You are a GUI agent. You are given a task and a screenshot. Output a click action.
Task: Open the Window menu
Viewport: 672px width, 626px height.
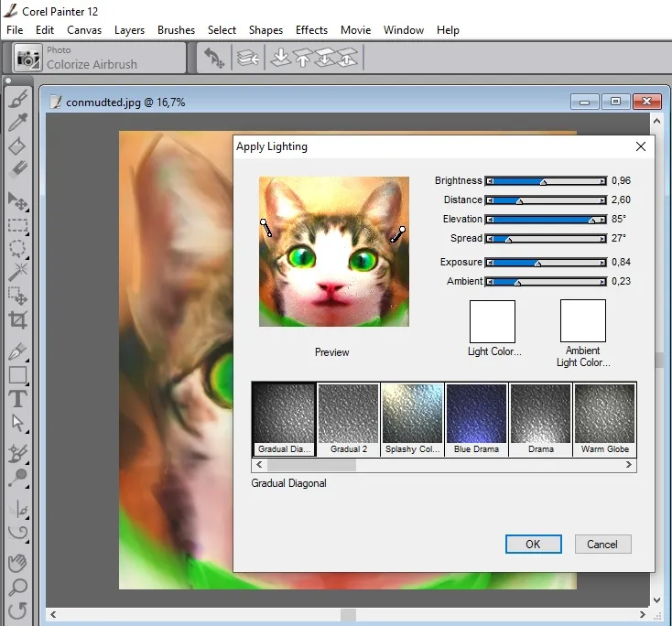click(404, 30)
